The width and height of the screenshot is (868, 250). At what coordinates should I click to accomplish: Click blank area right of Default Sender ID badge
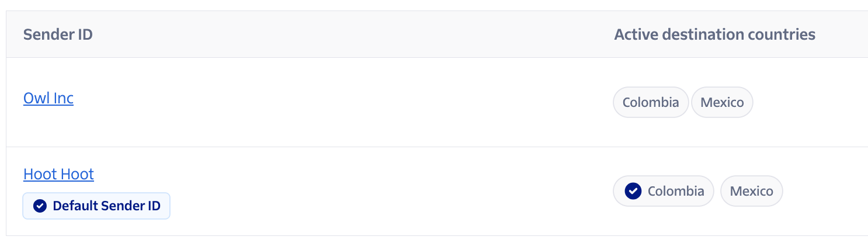pyautogui.click(x=380, y=206)
